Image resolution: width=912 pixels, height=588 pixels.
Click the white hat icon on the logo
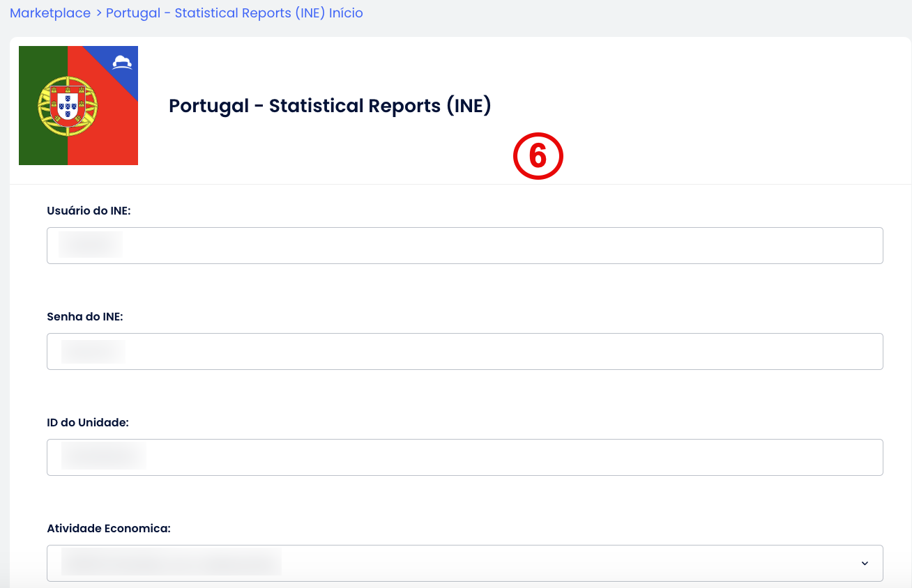[123, 62]
